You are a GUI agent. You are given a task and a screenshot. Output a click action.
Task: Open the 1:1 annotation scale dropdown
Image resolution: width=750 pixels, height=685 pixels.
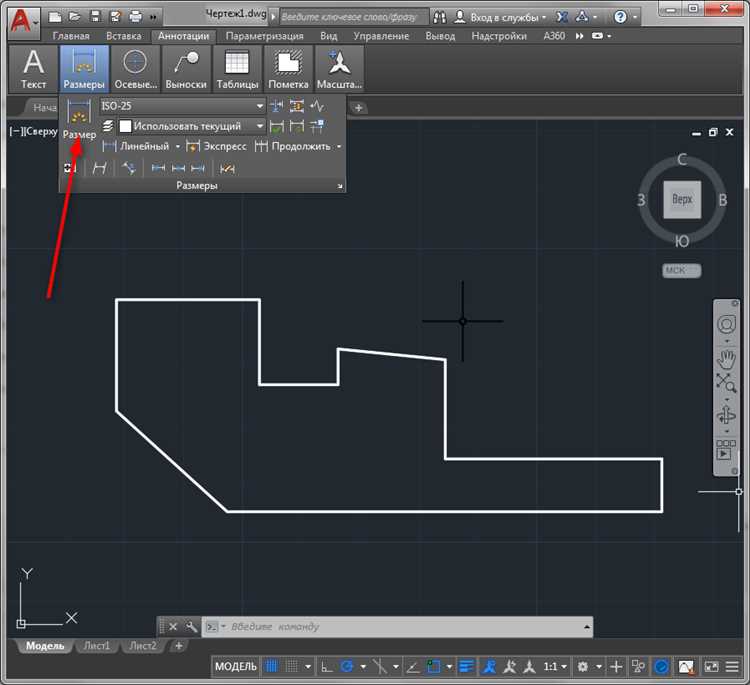pyautogui.click(x=552, y=667)
